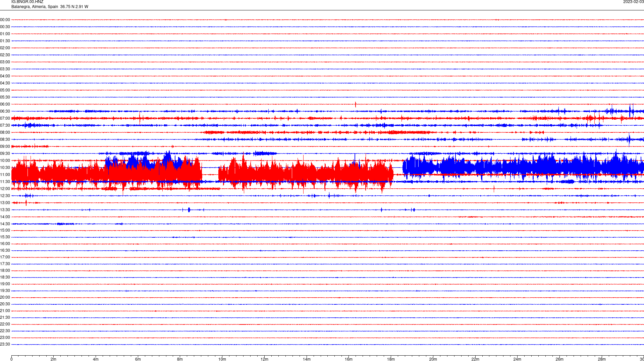Select the 12:00 time row label
The image size is (644, 362).
(5, 189)
